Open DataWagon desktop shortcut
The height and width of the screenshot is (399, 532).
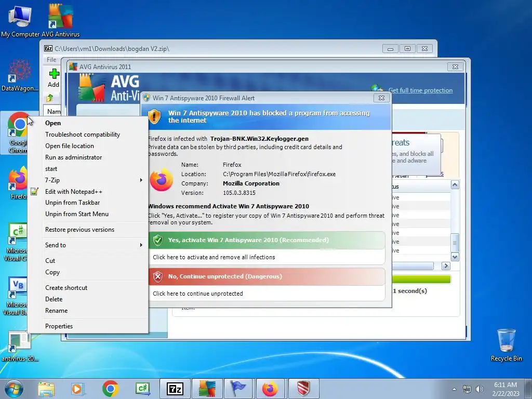pyautogui.click(x=20, y=75)
